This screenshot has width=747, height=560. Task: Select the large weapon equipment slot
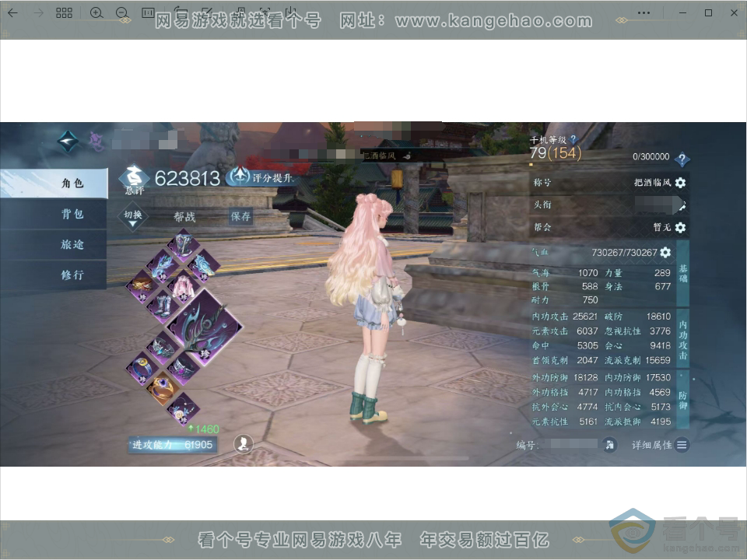205,328
